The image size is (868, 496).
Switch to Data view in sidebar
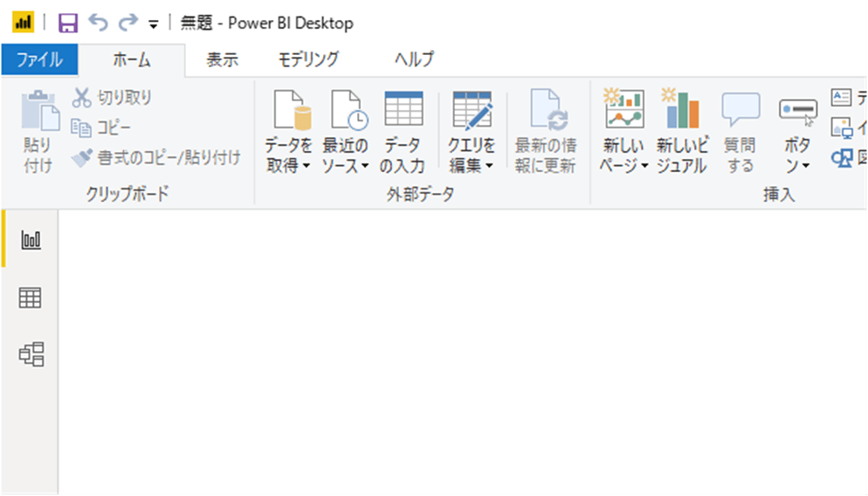31,298
